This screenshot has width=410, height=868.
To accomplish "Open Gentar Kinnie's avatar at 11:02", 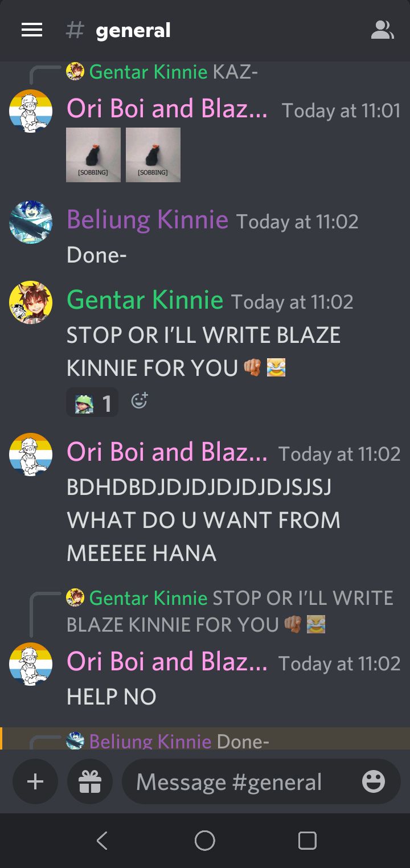I will 31,302.
